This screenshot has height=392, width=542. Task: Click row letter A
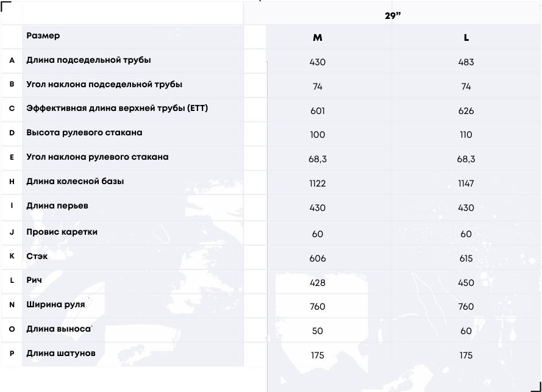coord(12,60)
